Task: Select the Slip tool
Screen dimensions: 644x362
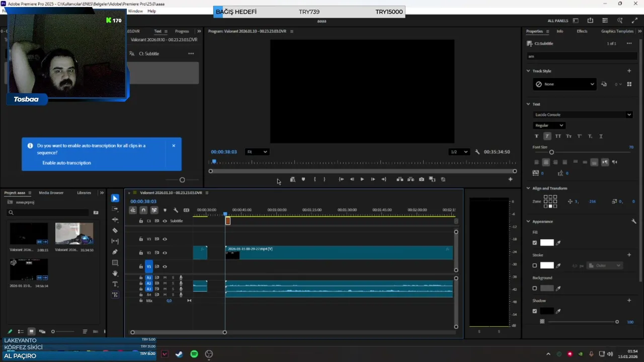Action: click(x=115, y=241)
